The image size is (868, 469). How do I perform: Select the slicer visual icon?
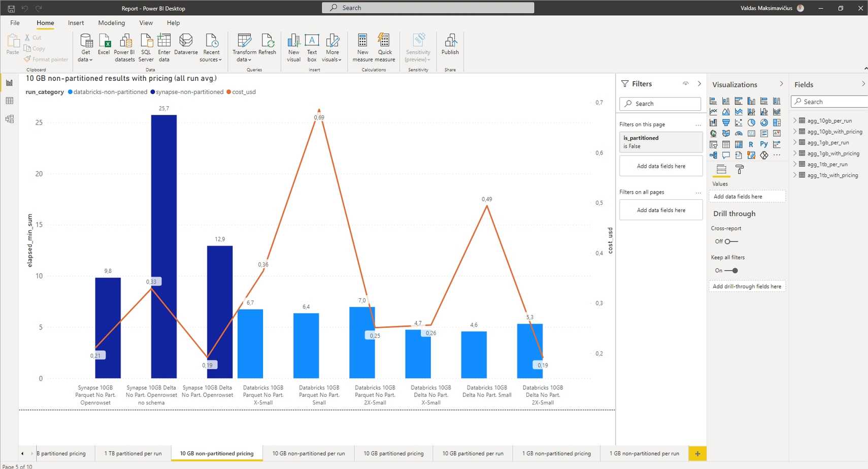[713, 144]
